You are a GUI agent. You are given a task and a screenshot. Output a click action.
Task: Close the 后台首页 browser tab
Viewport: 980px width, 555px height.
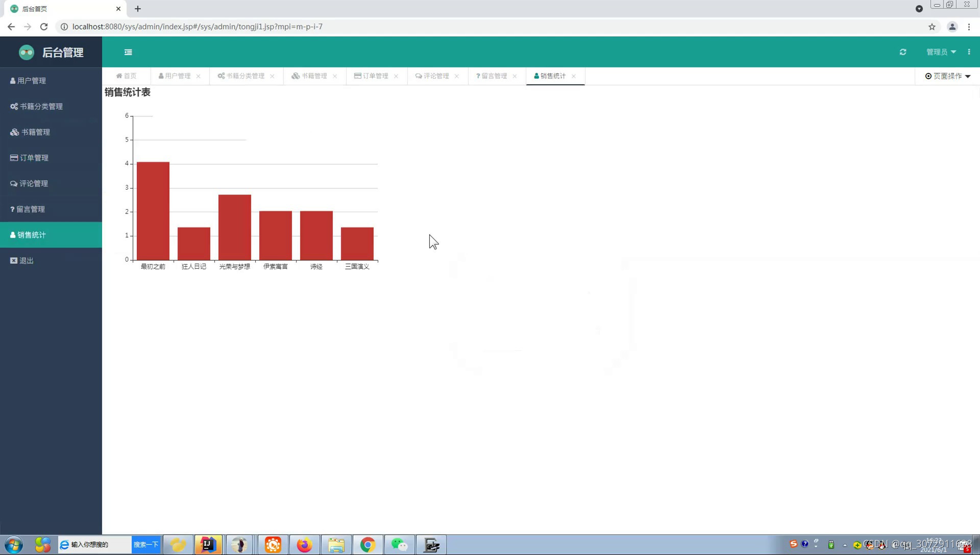(x=118, y=9)
